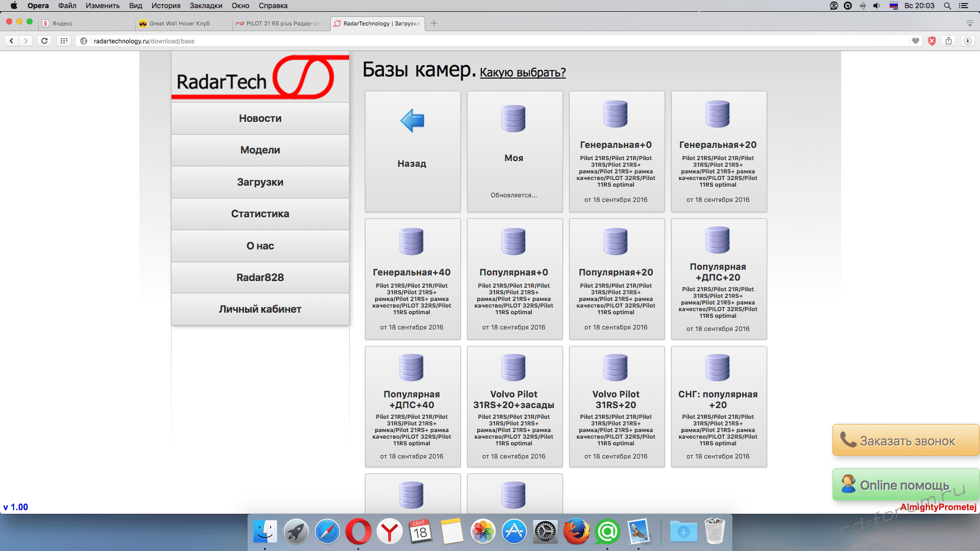
Task: Add page to bookmarks heart icon
Action: point(916,41)
